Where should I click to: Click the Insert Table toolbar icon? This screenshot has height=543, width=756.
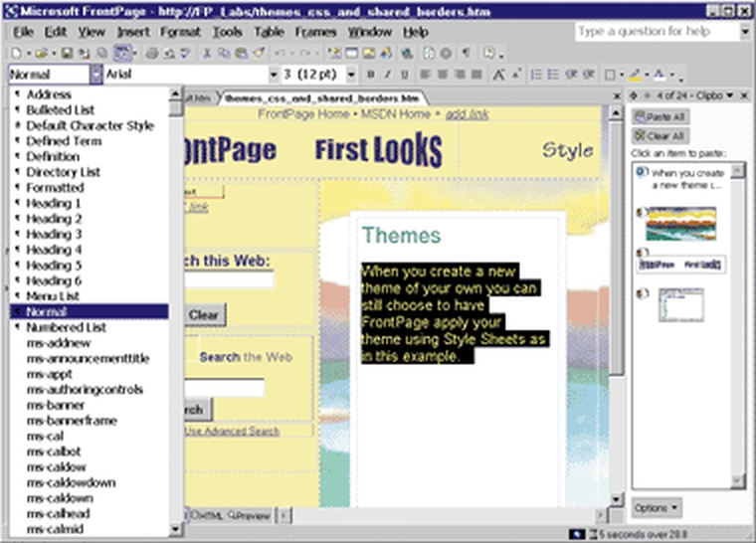click(352, 53)
